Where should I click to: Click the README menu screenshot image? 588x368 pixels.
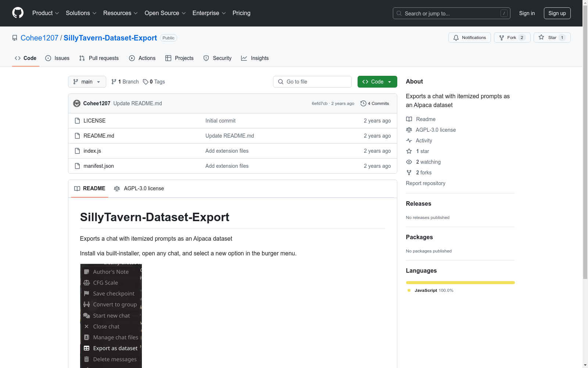click(x=111, y=316)
